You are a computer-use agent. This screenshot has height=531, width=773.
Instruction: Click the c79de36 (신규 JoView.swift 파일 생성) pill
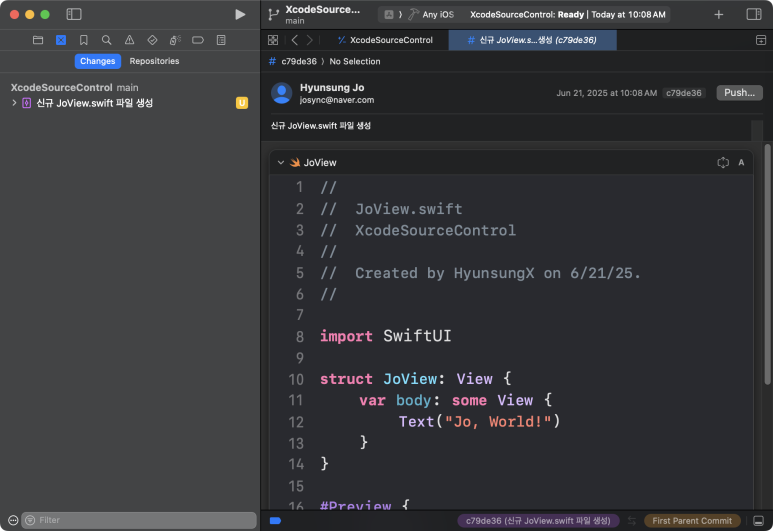pyautogui.click(x=538, y=521)
